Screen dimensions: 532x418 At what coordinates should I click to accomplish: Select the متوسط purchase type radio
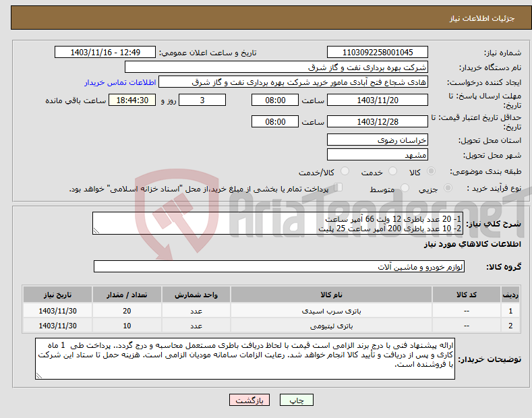(405, 188)
